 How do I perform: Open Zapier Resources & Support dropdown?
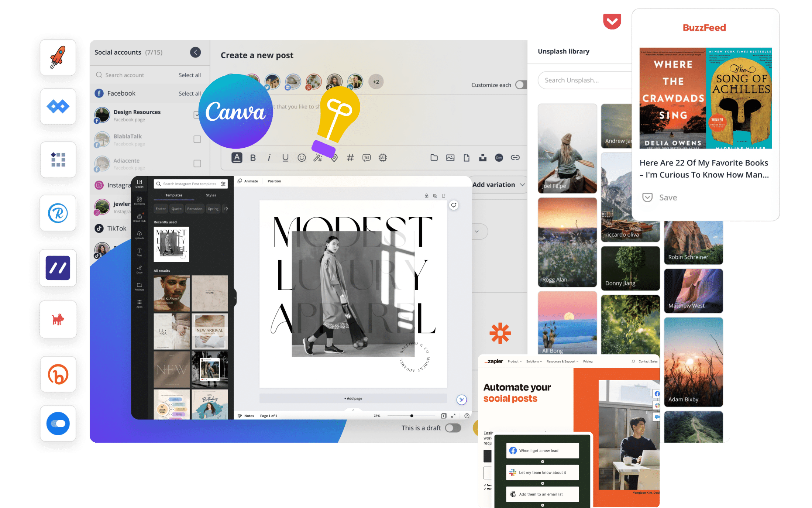click(x=562, y=361)
